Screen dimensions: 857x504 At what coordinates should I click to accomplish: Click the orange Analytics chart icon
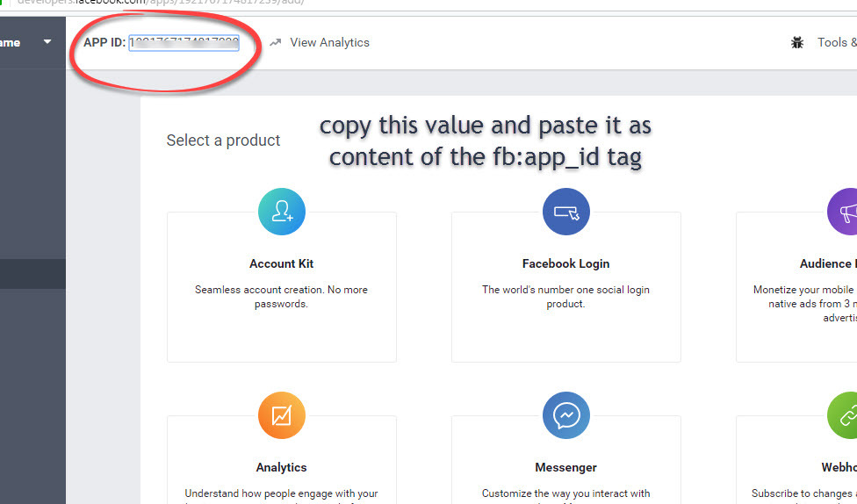282,415
